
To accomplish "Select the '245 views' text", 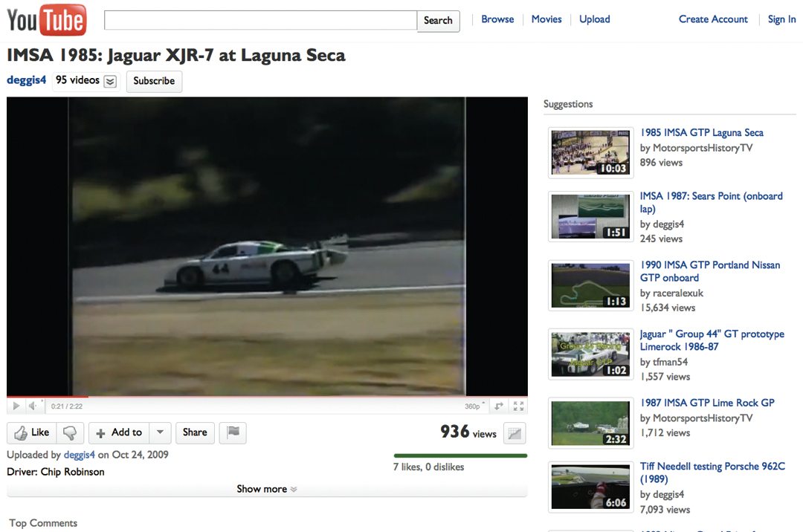I will click(661, 239).
